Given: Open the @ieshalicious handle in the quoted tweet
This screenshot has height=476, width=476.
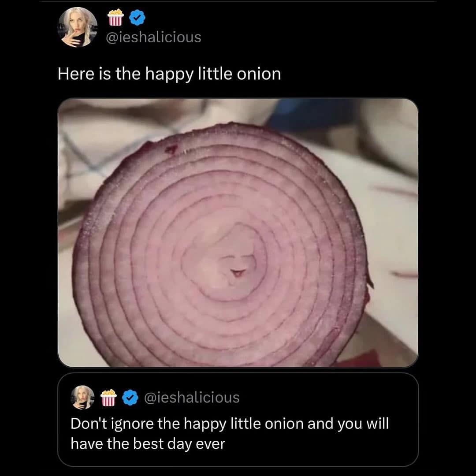Looking at the screenshot, I should [x=192, y=397].
